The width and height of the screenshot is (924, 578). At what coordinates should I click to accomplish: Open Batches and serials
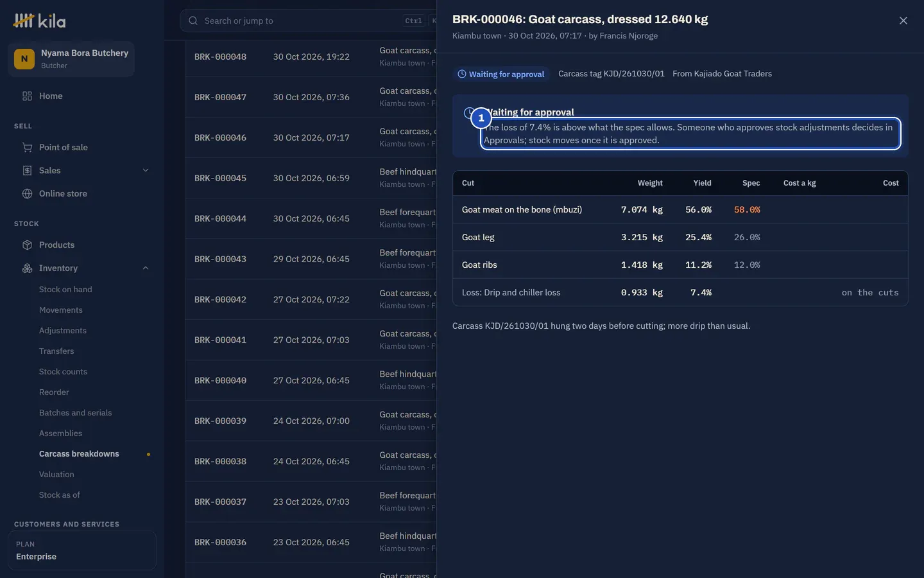click(75, 412)
